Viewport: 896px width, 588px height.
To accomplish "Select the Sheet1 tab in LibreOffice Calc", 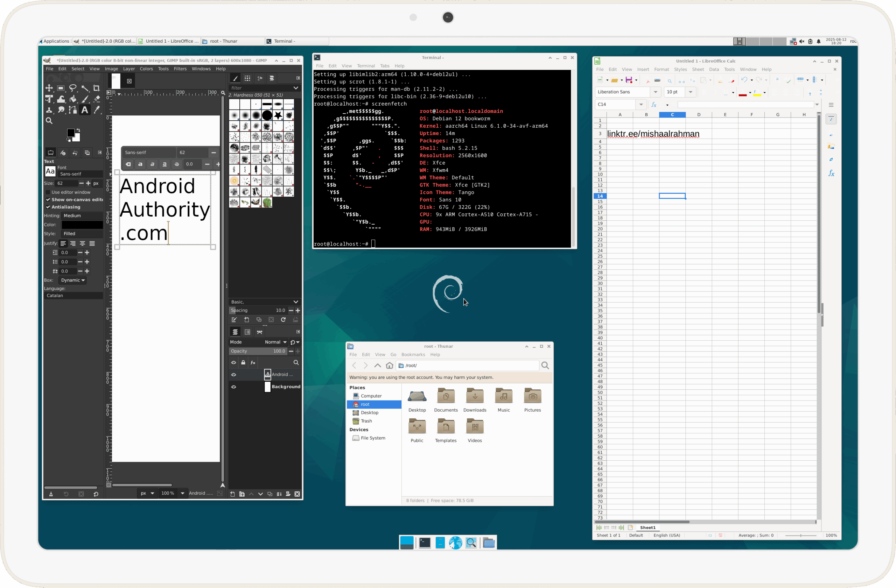I will [648, 527].
